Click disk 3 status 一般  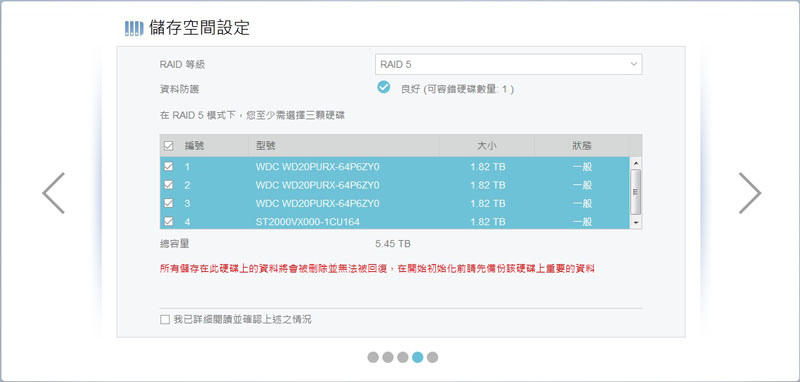(582, 203)
